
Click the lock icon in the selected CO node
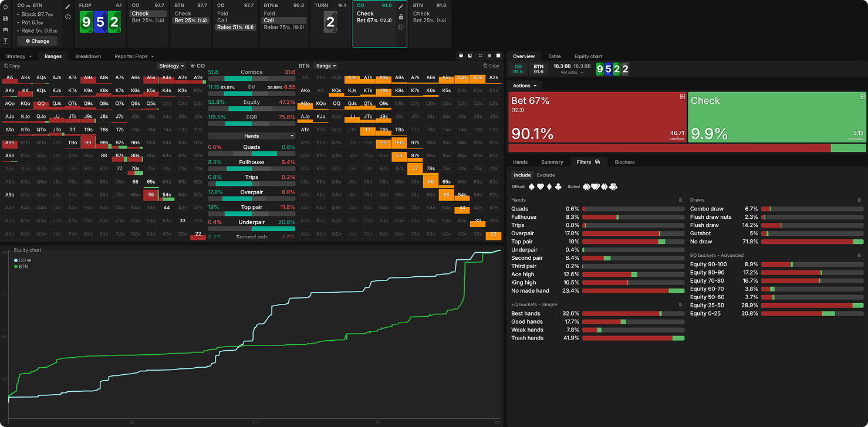coord(401,17)
